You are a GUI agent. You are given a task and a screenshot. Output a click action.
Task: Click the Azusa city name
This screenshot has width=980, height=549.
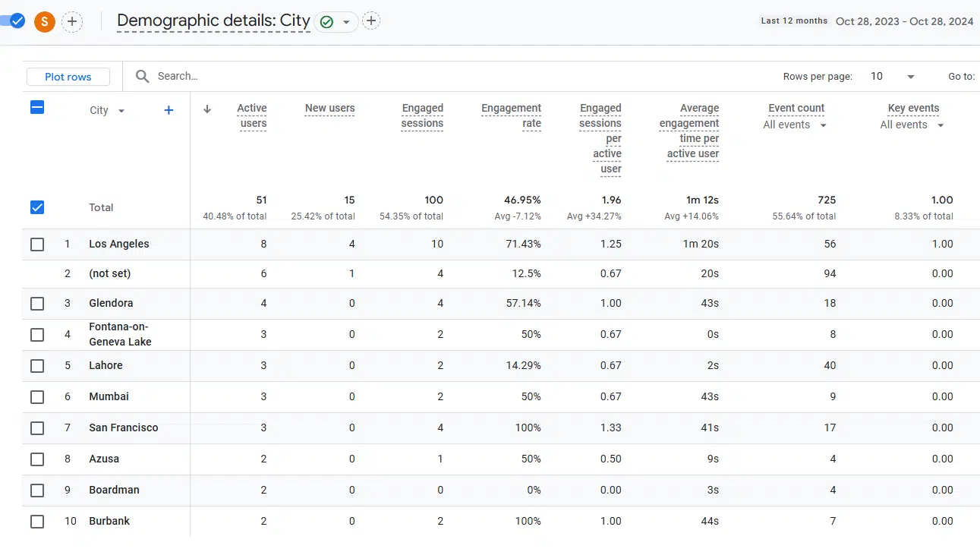(104, 459)
